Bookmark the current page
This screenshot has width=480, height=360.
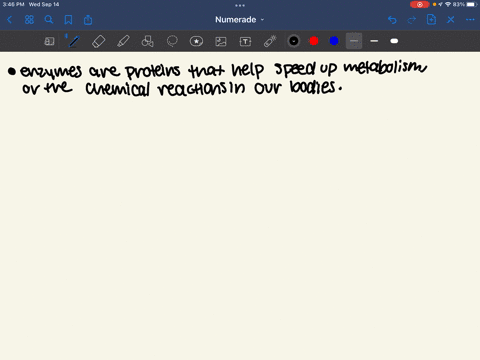coord(68,20)
